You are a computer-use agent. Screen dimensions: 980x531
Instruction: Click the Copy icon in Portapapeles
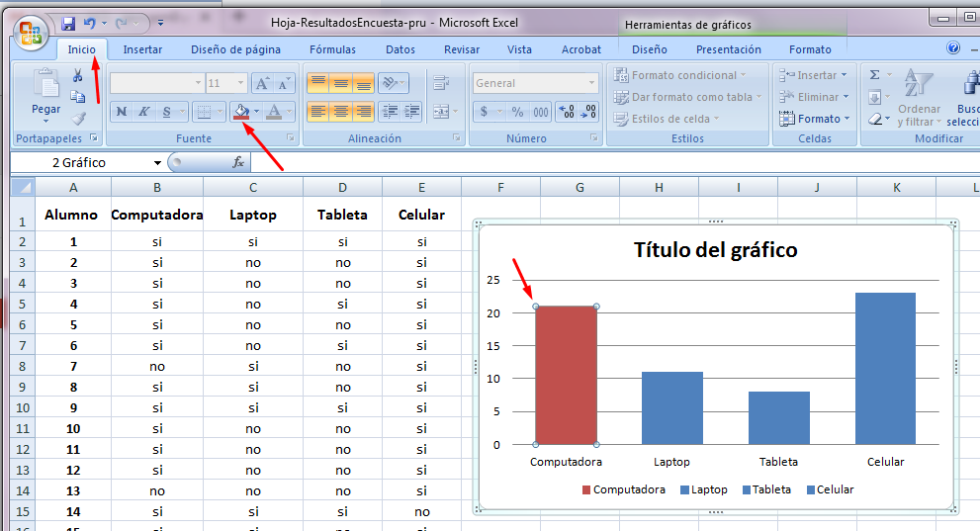77,96
